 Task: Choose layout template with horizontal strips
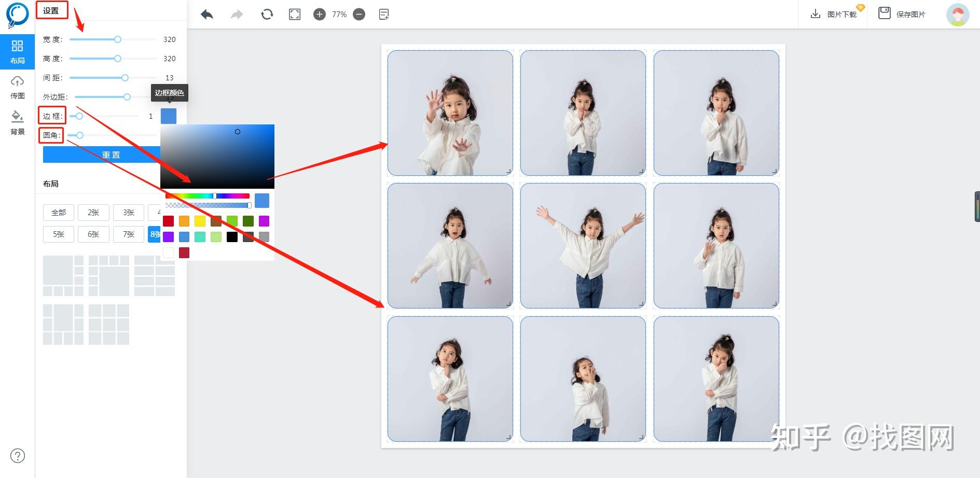155,276
